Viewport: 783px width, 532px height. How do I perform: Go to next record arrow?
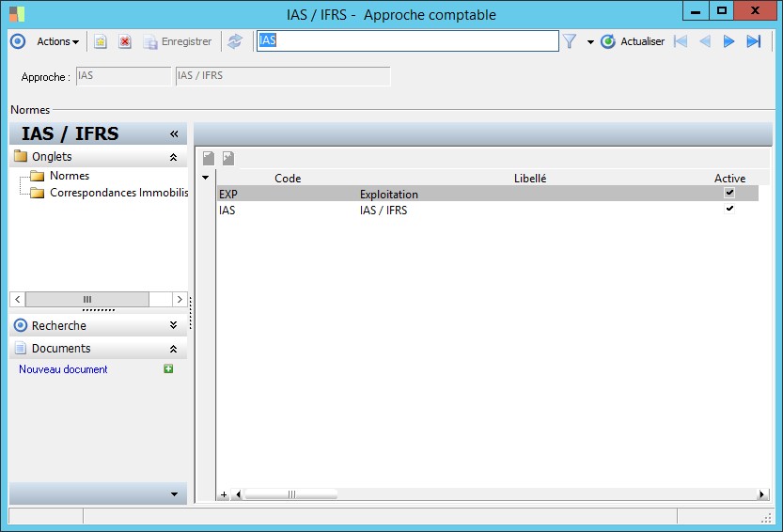click(728, 41)
